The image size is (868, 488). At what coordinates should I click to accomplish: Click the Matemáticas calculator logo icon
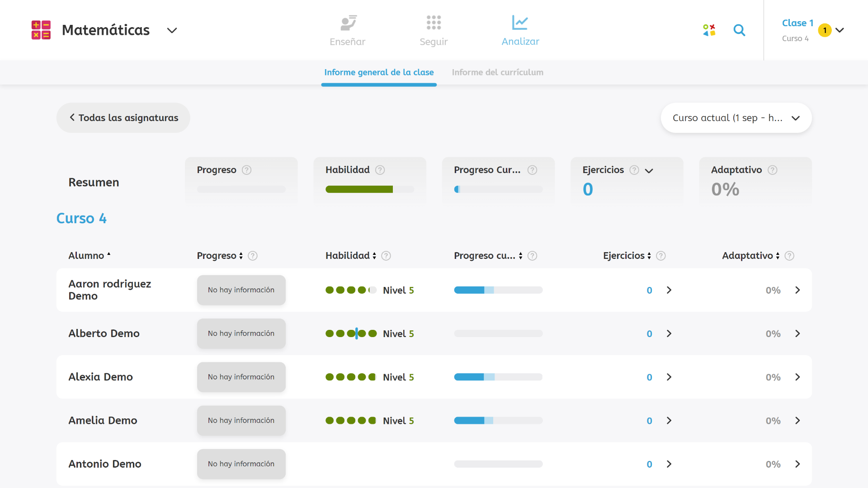41,30
